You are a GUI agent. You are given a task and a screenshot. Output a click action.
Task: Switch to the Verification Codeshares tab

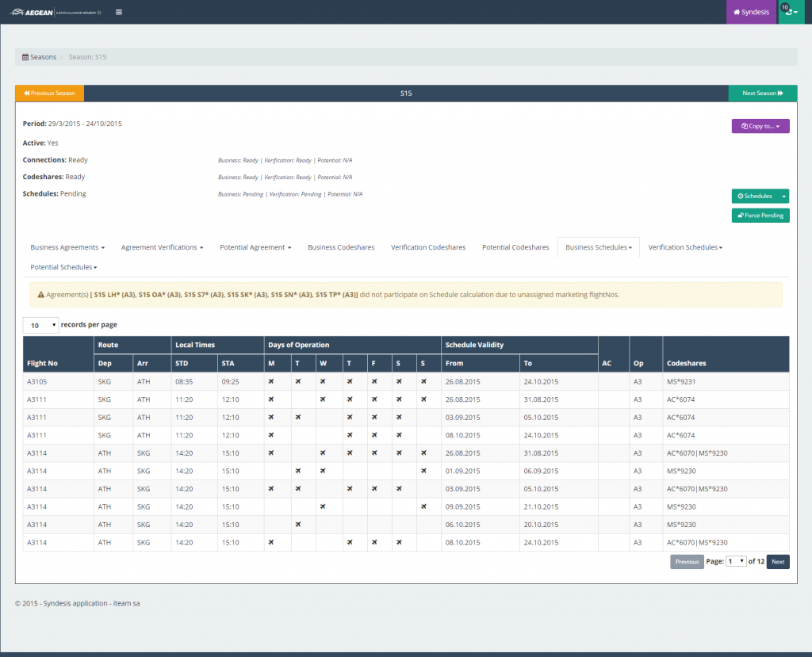428,246
